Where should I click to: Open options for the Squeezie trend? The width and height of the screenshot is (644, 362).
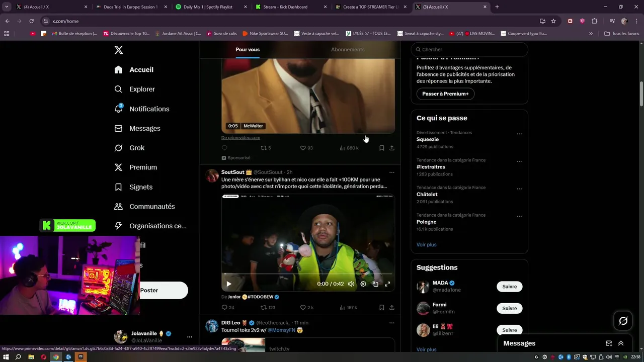click(519, 134)
